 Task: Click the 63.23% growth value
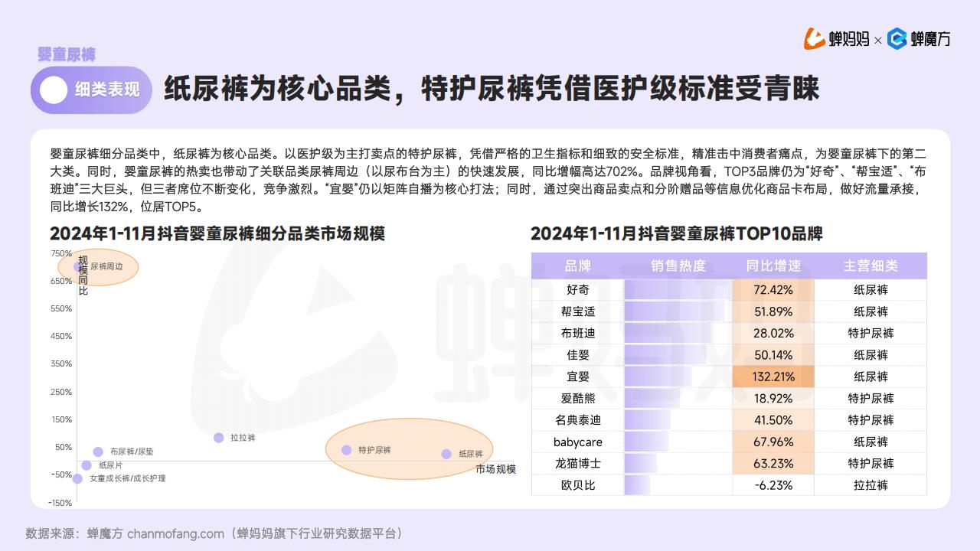[x=773, y=463]
